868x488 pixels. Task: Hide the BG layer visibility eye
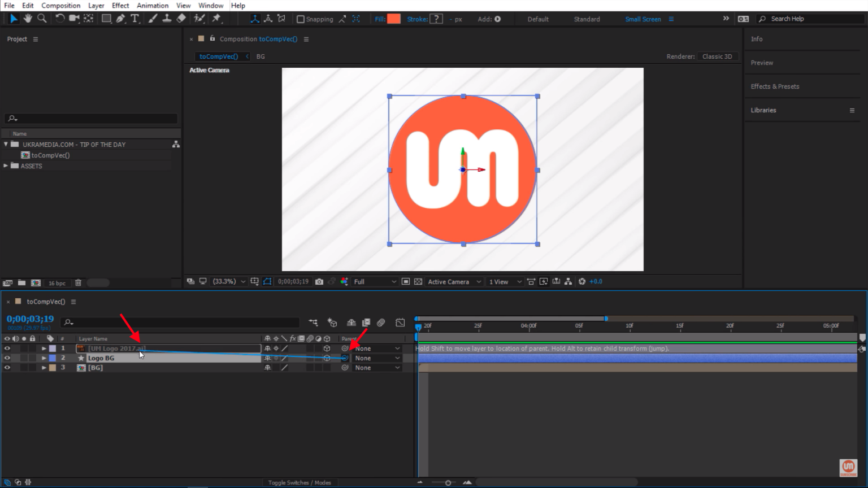7,368
